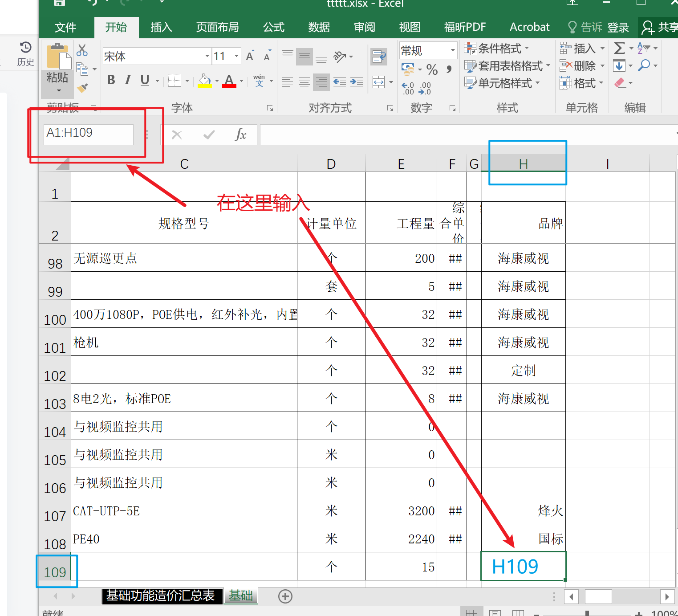The width and height of the screenshot is (678, 616).
Task: Switch to the 数据 tab
Action: [x=319, y=27]
